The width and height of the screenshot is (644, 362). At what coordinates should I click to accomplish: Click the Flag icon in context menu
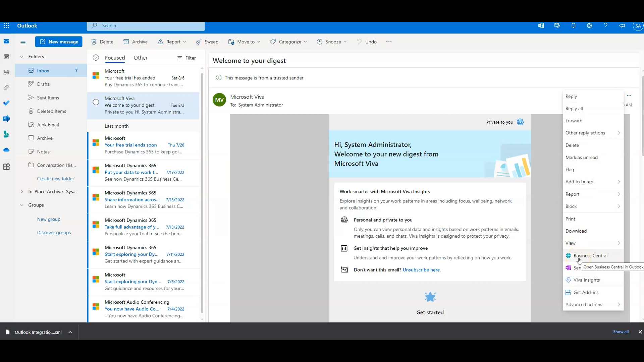pyautogui.click(x=571, y=170)
